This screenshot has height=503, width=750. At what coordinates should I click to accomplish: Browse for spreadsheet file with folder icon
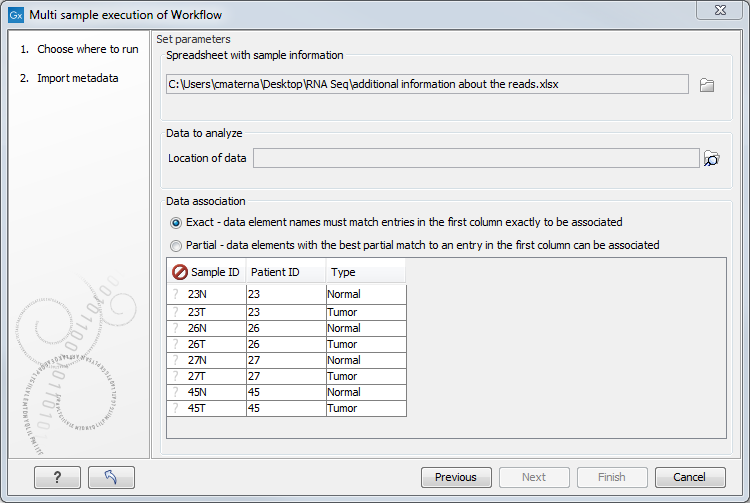click(706, 85)
